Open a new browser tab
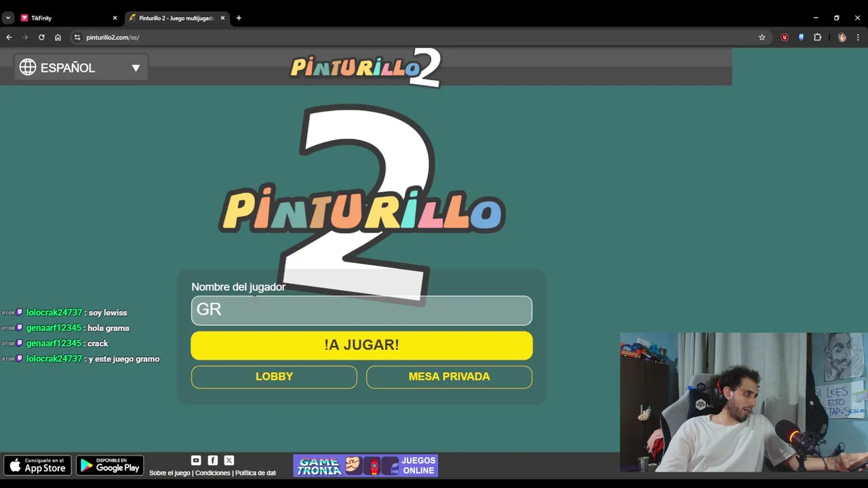 (x=239, y=18)
